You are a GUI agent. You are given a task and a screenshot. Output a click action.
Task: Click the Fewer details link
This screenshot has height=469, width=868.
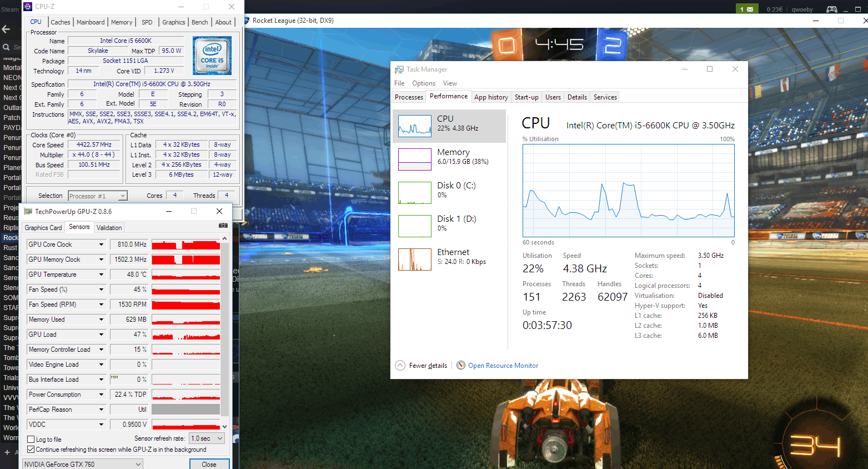tap(428, 366)
